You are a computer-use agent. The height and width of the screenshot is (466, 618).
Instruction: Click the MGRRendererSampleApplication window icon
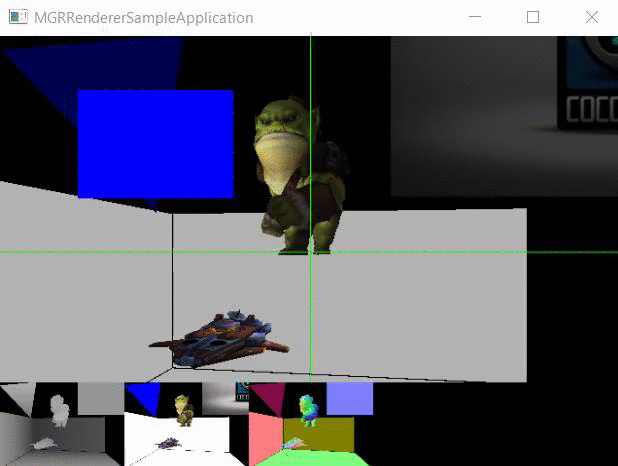click(x=18, y=17)
